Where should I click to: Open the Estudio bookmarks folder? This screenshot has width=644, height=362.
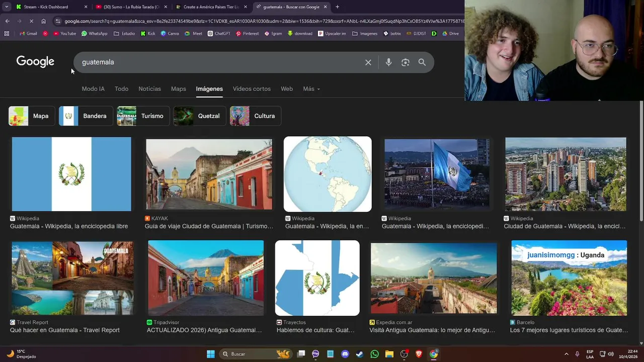click(x=124, y=34)
